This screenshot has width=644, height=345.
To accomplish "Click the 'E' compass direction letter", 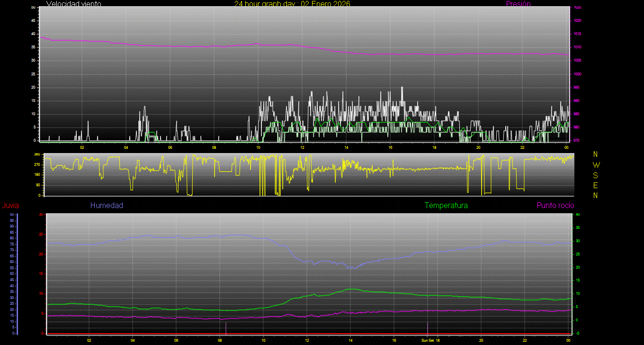I will pyautogui.click(x=596, y=185).
